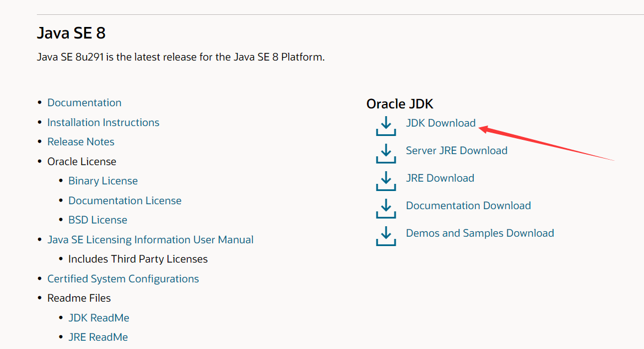Viewport: 644px width, 349px height.
Task: Click the Server JRE download arrow icon
Action: tap(386, 152)
